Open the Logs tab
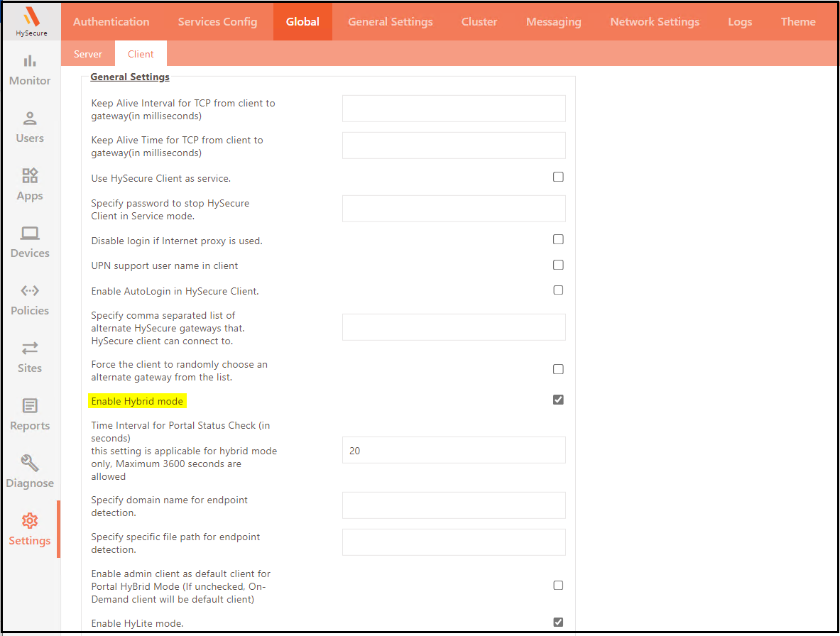The image size is (840, 636). click(740, 22)
